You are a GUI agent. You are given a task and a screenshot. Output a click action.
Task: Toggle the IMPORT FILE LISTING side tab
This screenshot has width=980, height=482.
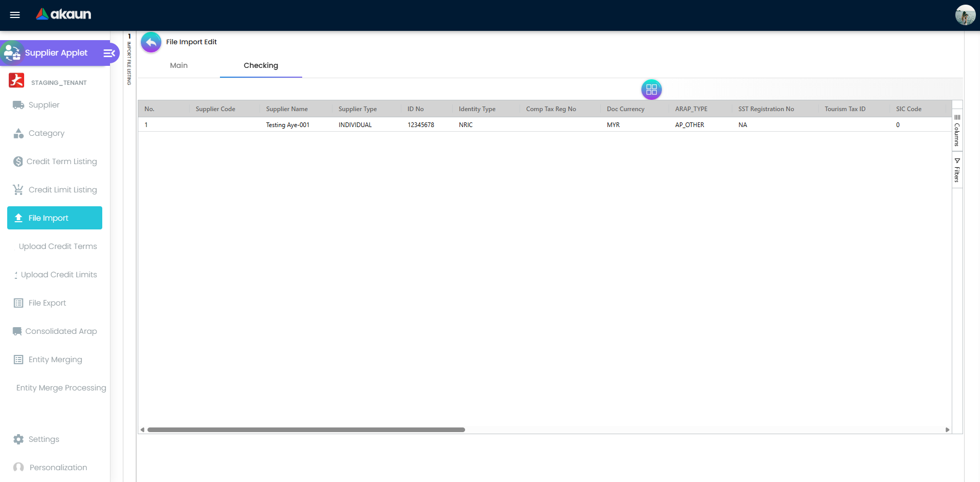click(x=128, y=62)
